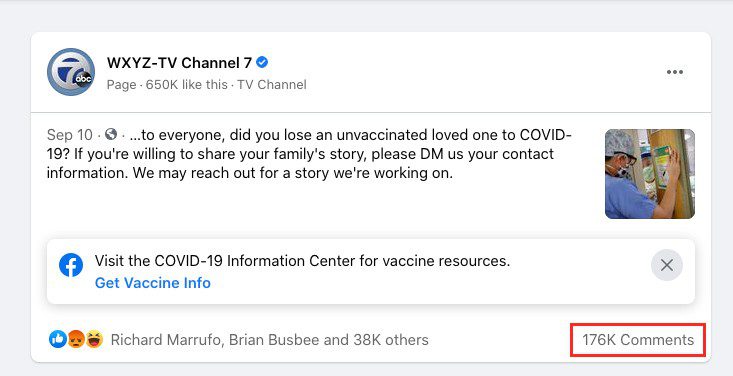Screen dimensions: 733x376
Task: Click the Like reaction icon
Action: (57, 340)
